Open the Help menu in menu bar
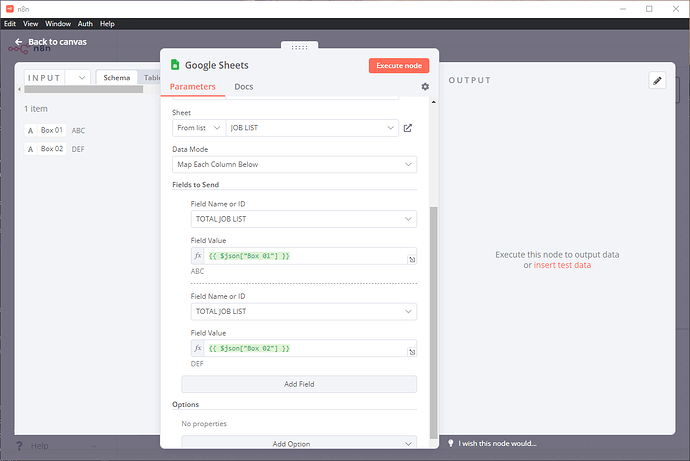The image size is (690, 461). coord(107,24)
